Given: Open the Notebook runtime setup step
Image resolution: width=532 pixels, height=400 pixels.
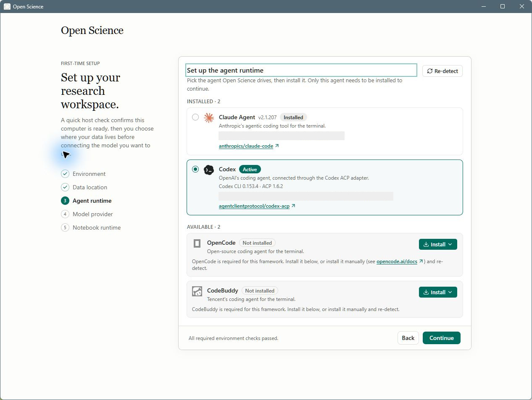Looking at the screenshot, I should click(91, 227).
